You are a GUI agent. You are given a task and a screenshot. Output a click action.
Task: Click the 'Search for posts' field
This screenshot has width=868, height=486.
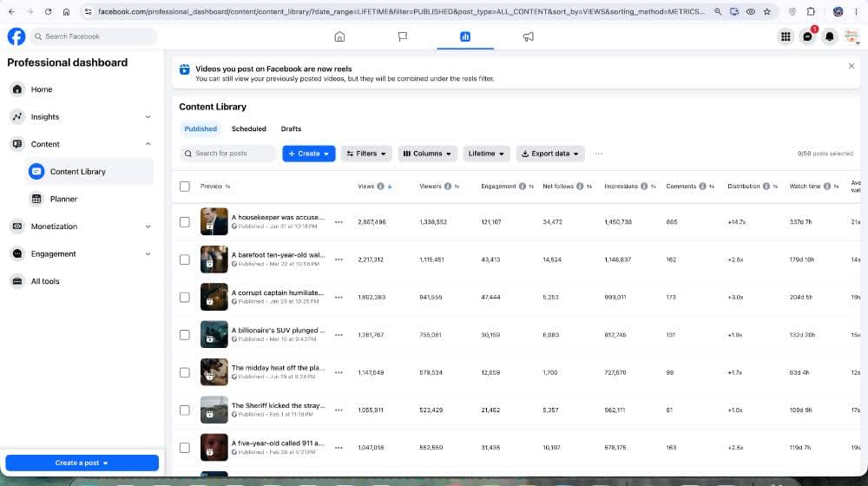click(227, 154)
